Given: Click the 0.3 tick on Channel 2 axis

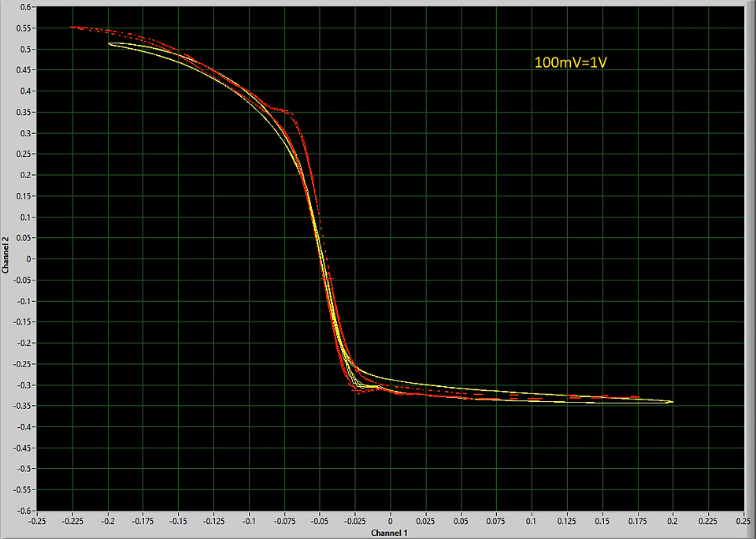Looking at the screenshot, I should pyautogui.click(x=24, y=133).
